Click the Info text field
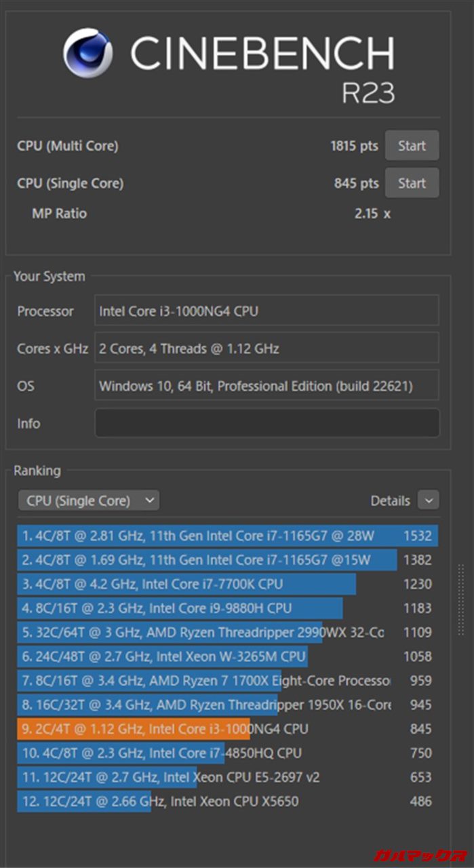The width and height of the screenshot is (474, 868). (266, 423)
